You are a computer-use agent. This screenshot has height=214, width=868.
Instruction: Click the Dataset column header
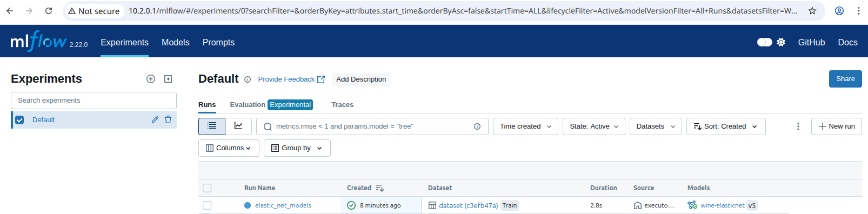[x=440, y=188]
